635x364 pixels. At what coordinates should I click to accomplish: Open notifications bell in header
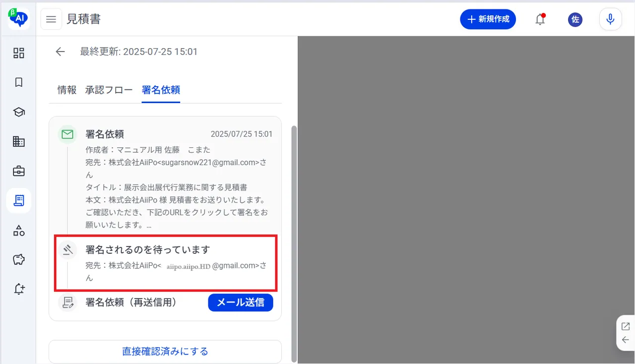540,19
